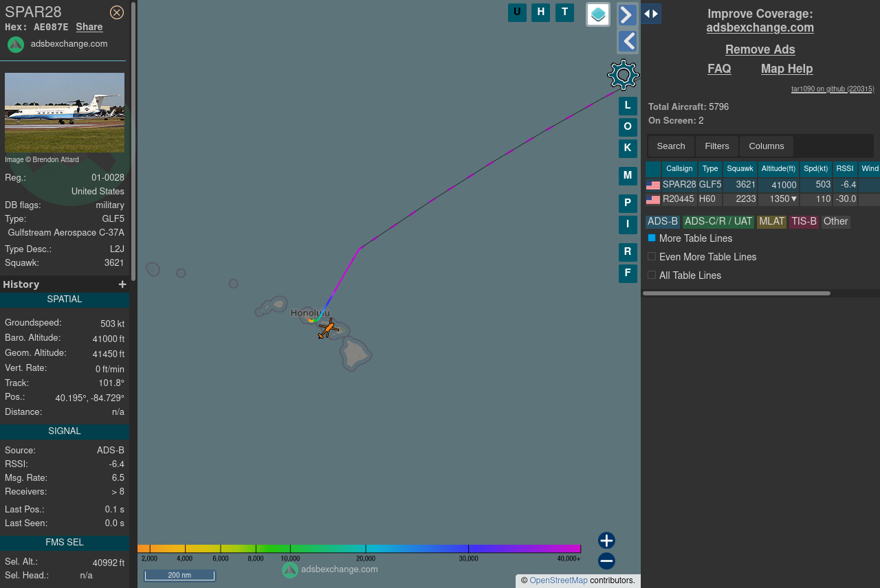Toggle the K map button
This screenshot has width=880, height=588.
tap(628, 148)
